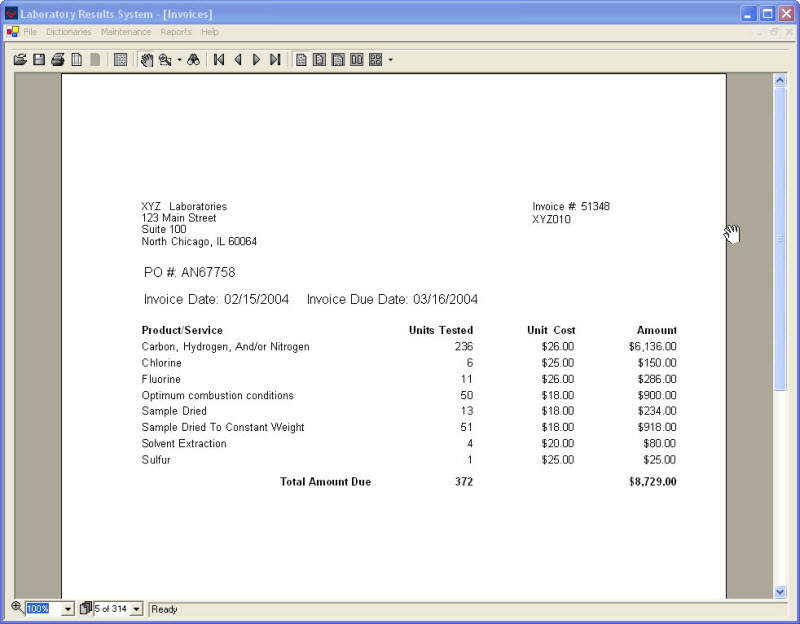Open the page layout options dropdown arrow
This screenshot has width=800, height=624.
(391, 60)
